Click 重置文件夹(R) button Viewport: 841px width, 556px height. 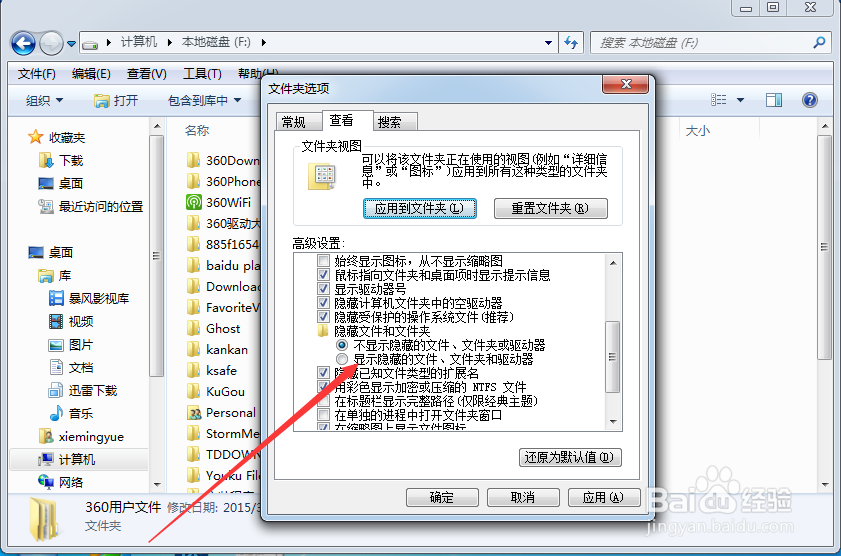pos(550,209)
